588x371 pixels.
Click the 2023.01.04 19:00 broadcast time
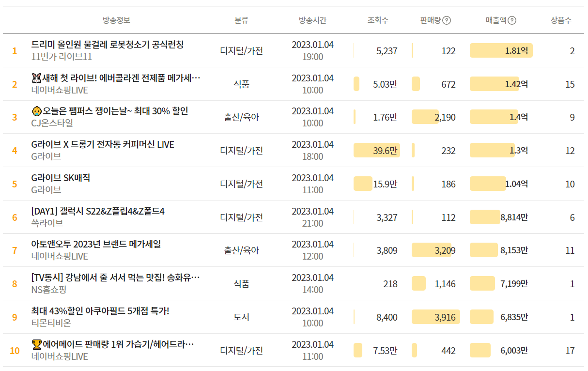[312, 50]
